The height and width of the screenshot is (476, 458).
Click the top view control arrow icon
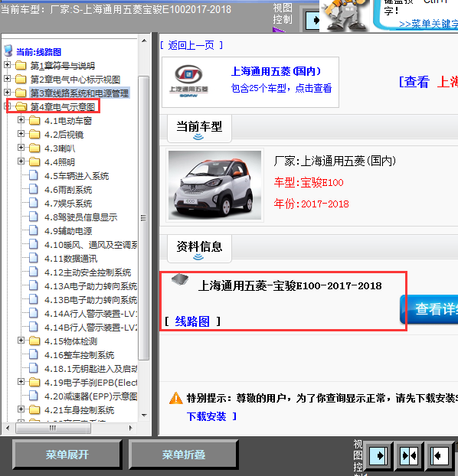tap(313, 21)
